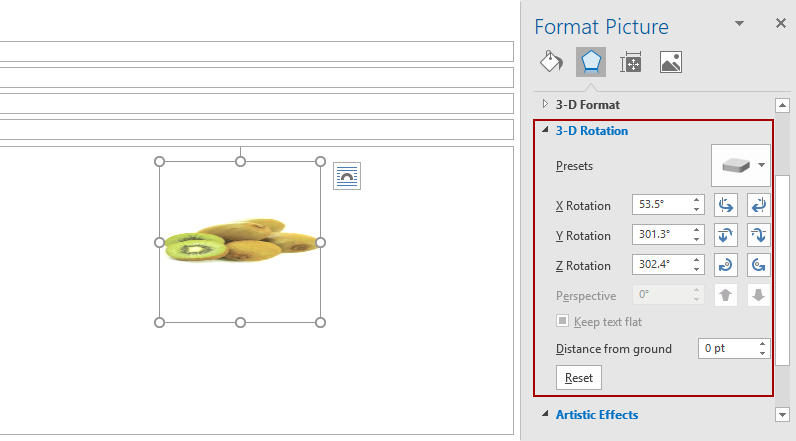Switch to the Picture tab icon
Image resolution: width=796 pixels, height=441 pixels.
(x=671, y=62)
